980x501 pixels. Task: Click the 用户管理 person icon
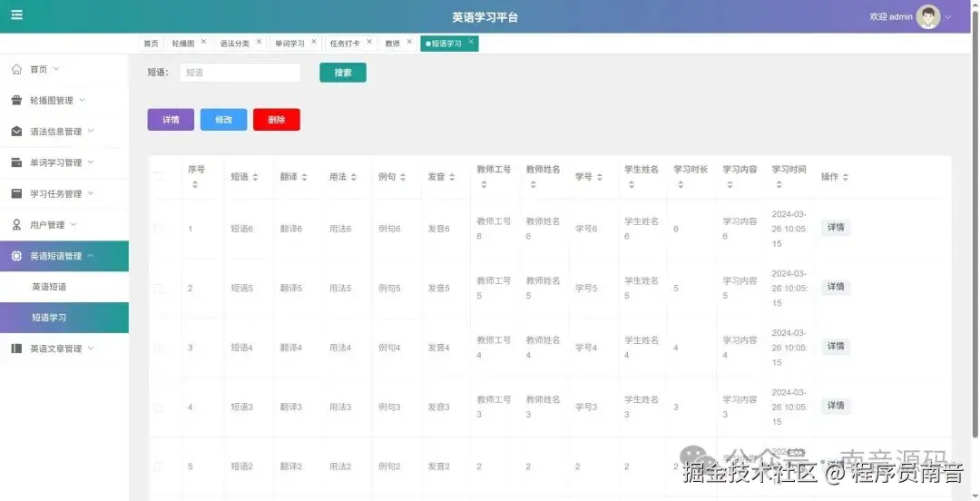coord(17,224)
